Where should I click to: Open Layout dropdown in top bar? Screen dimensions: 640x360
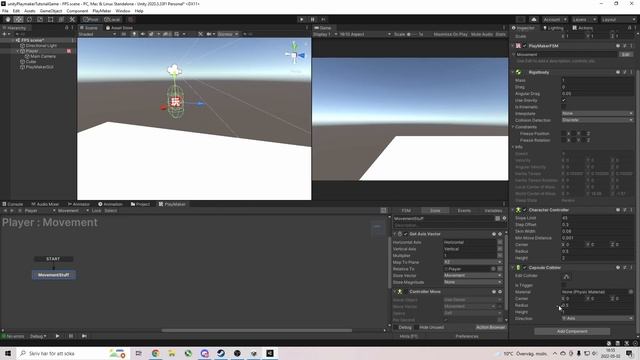pos(618,20)
